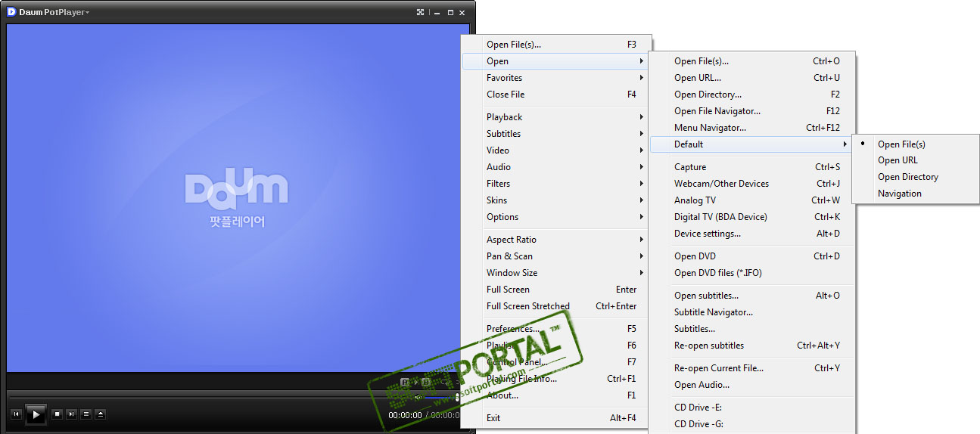Click the Next track button
This screenshot has height=434, width=980.
click(x=71, y=414)
